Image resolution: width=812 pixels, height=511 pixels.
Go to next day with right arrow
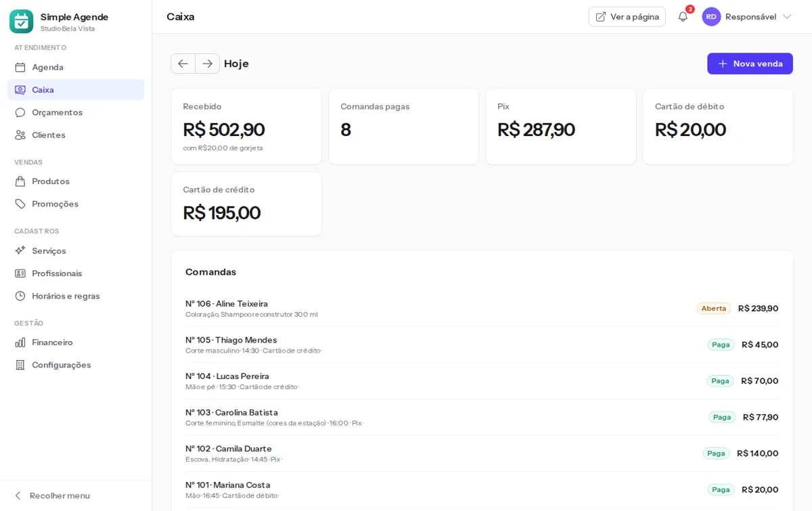coord(208,64)
